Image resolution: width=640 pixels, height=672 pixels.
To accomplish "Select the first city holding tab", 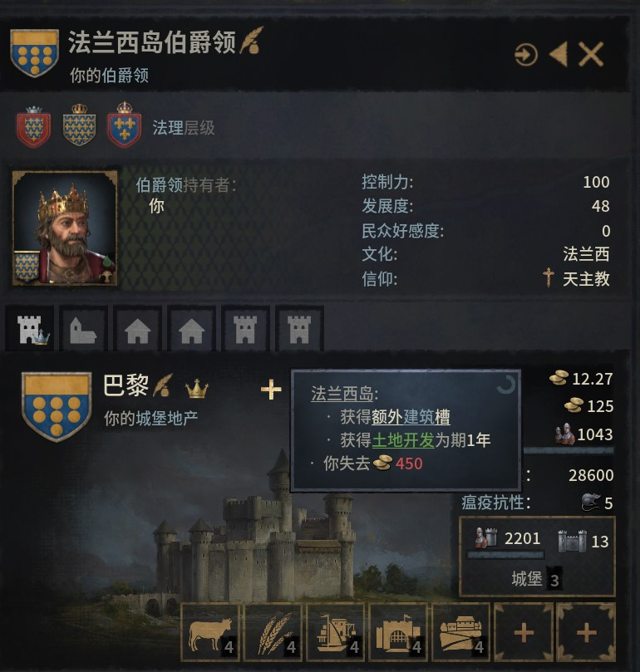I will 137,329.
